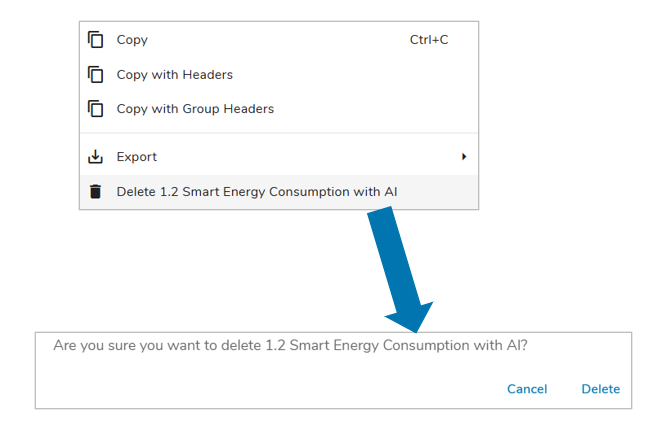Image resolution: width=648 pixels, height=428 pixels.
Task: Choose Copy with Headers from the menu
Action: pos(174,75)
